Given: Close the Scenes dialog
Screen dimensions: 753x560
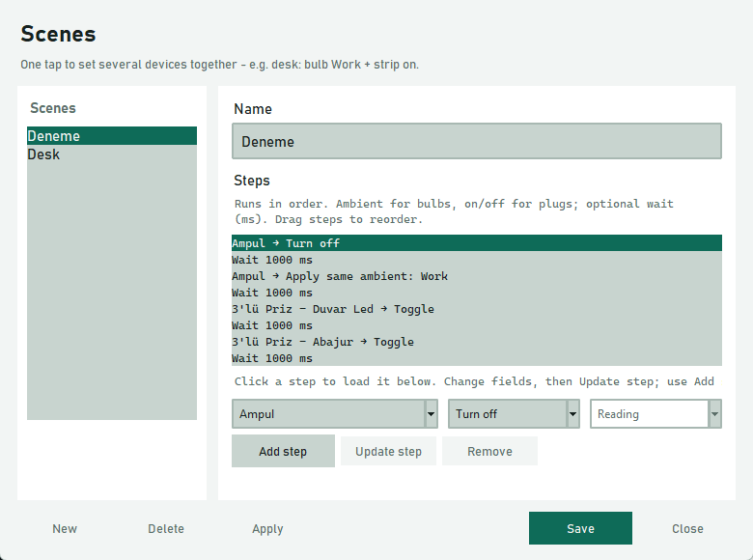Looking at the screenshot, I should coord(687,528).
